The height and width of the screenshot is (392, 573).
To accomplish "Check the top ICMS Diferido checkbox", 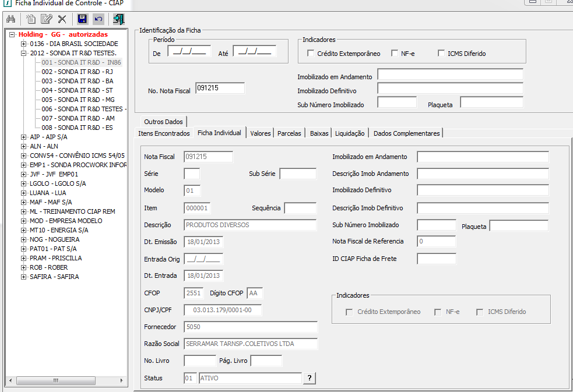I will 442,54.
